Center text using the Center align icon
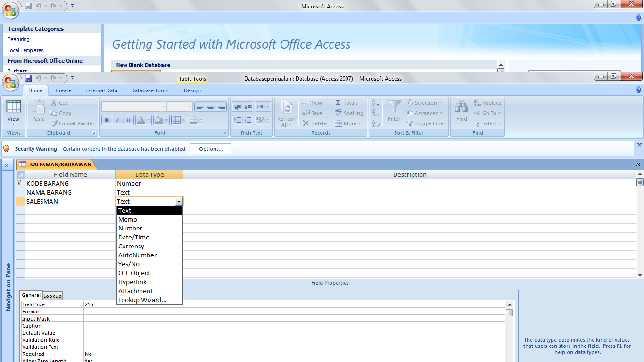644x362 pixels. coord(211,107)
